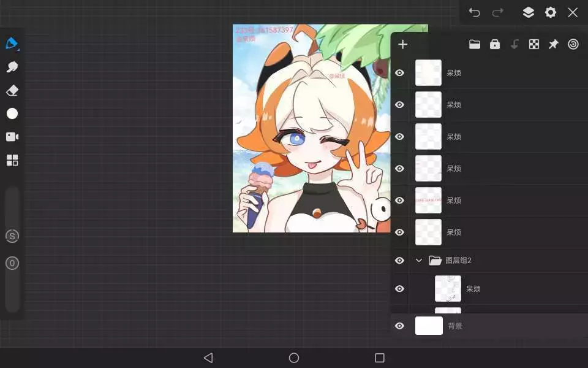Open settings gear
The height and width of the screenshot is (368, 588).
(x=551, y=12)
